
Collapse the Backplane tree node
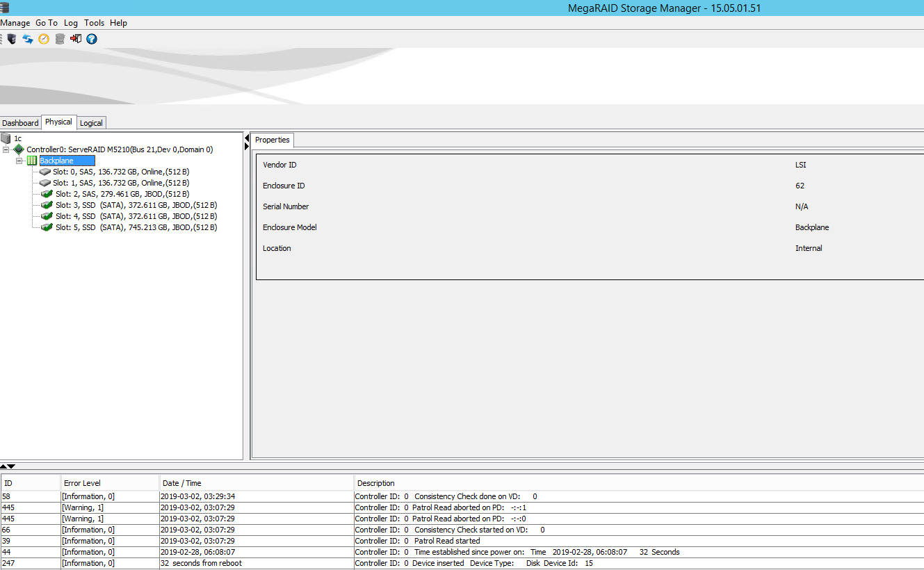[19, 161]
